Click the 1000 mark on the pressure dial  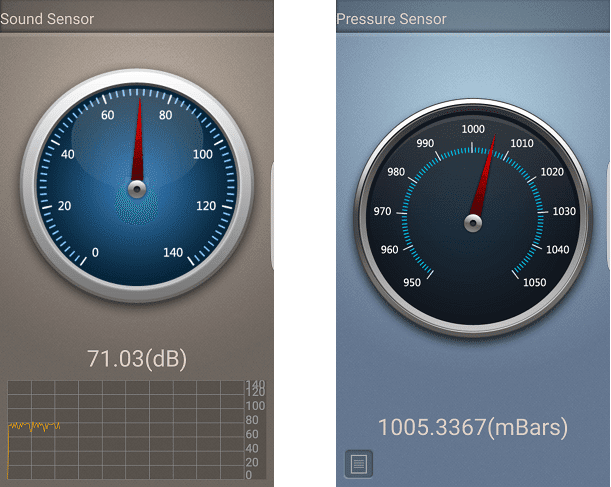tap(473, 129)
